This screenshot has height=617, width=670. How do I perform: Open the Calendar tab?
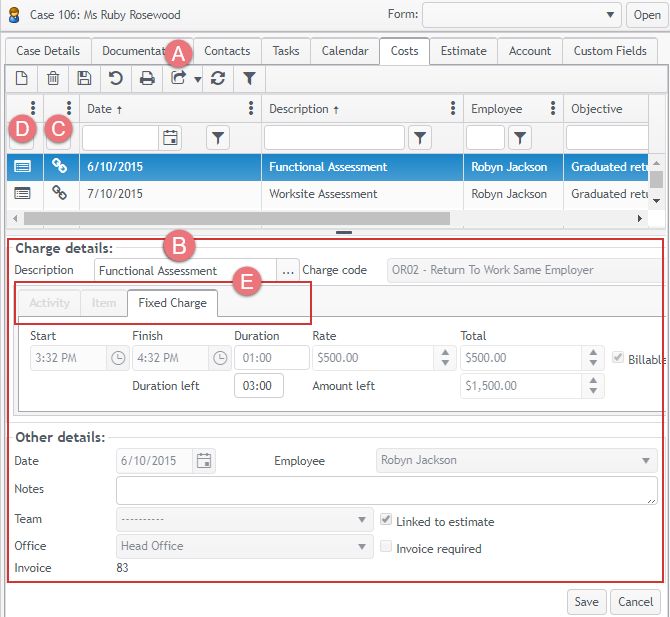tap(344, 51)
